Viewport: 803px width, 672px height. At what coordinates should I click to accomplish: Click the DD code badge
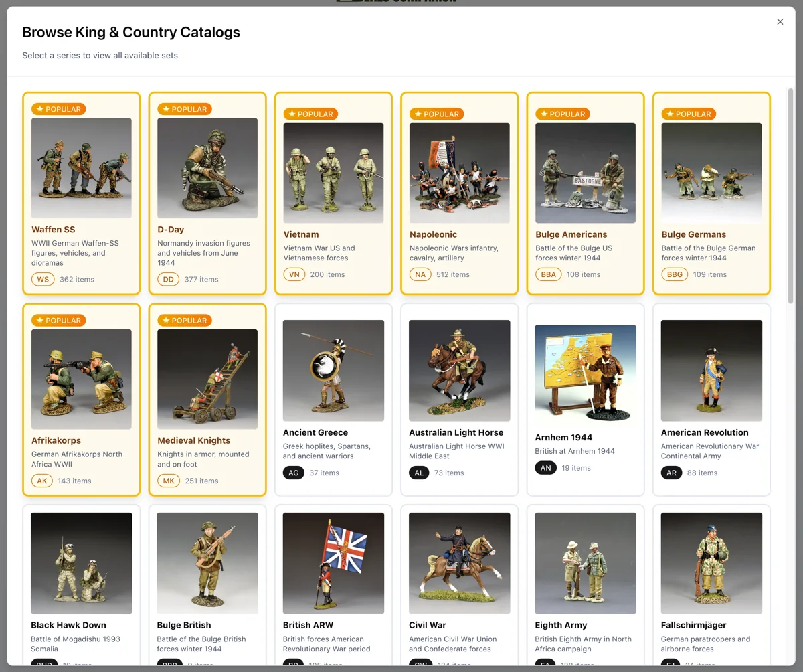click(169, 279)
